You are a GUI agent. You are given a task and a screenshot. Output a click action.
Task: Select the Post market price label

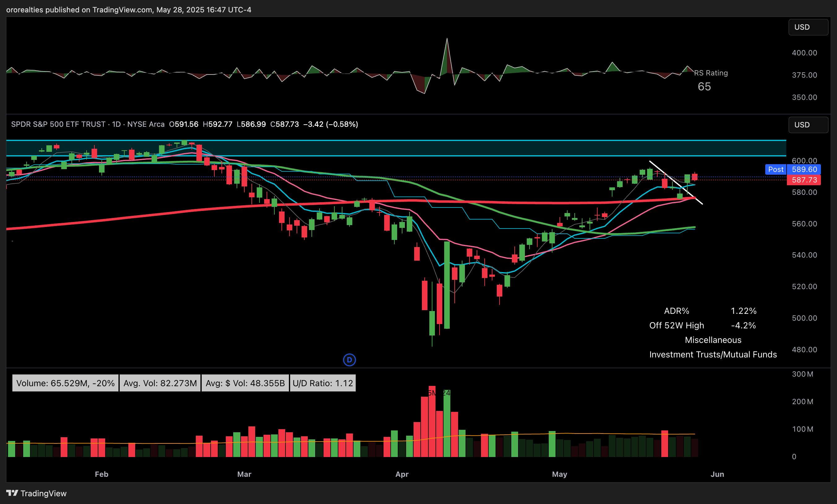pos(775,169)
